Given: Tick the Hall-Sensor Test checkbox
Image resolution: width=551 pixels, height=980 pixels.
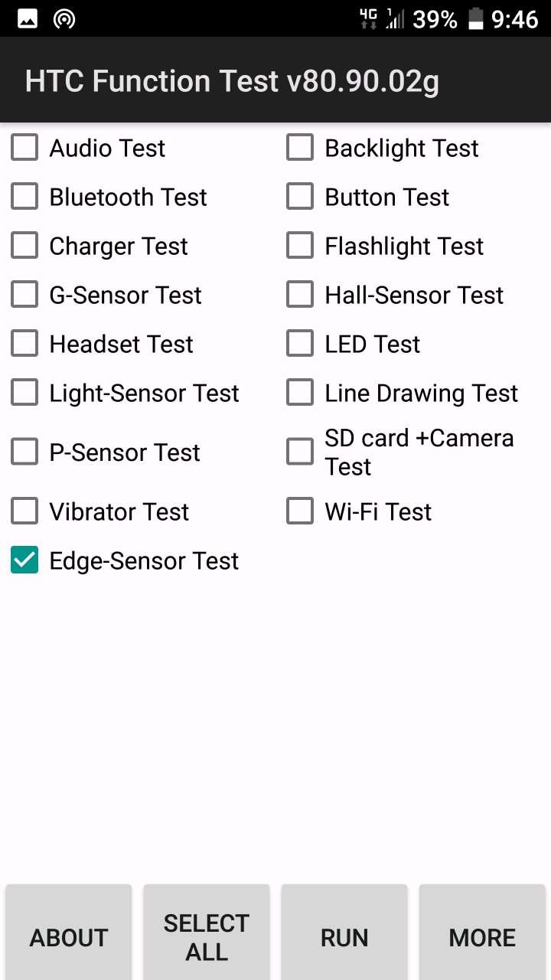Looking at the screenshot, I should [300, 295].
